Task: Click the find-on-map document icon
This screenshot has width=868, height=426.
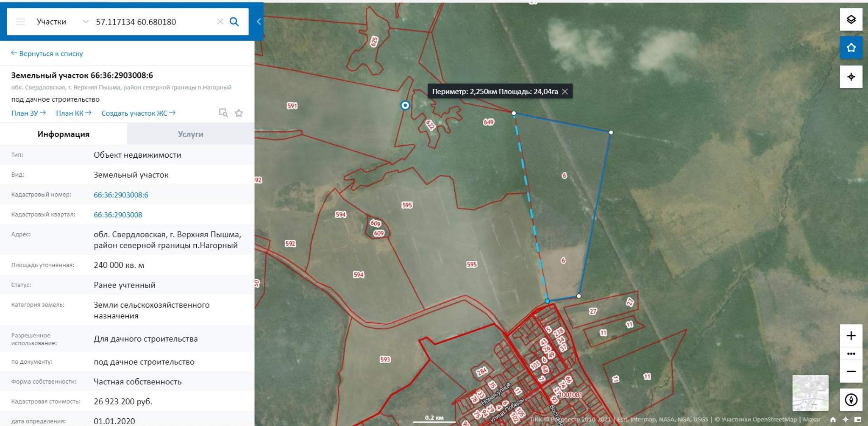Action: (x=223, y=113)
